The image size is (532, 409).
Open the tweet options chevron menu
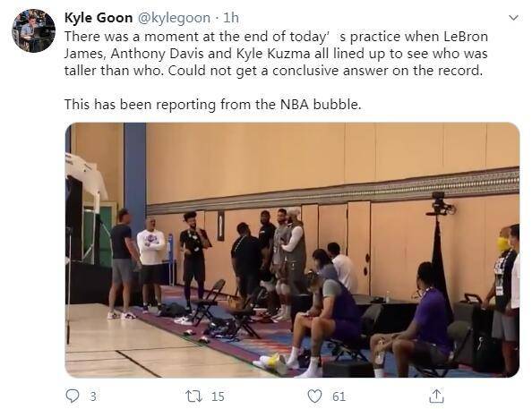click(x=514, y=18)
